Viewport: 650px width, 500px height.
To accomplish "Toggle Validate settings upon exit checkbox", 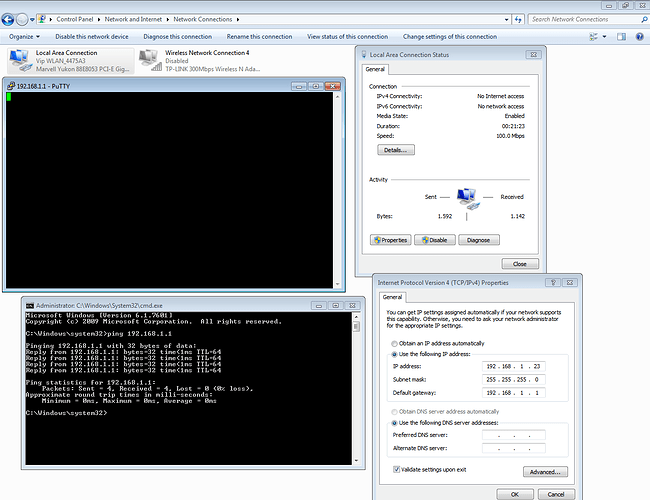I will 396,469.
